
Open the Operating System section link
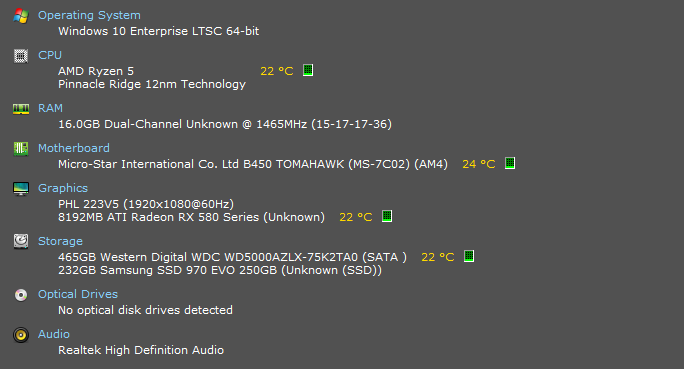tap(89, 15)
